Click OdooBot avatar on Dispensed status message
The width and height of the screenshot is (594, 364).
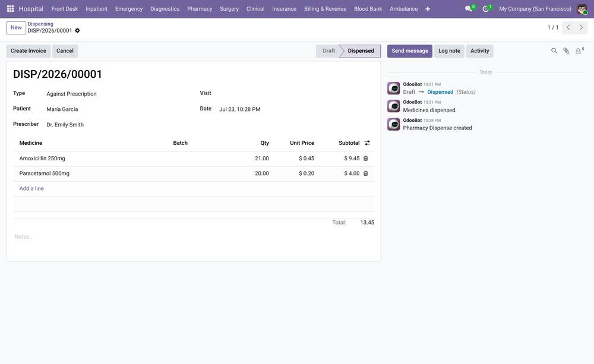(394, 88)
